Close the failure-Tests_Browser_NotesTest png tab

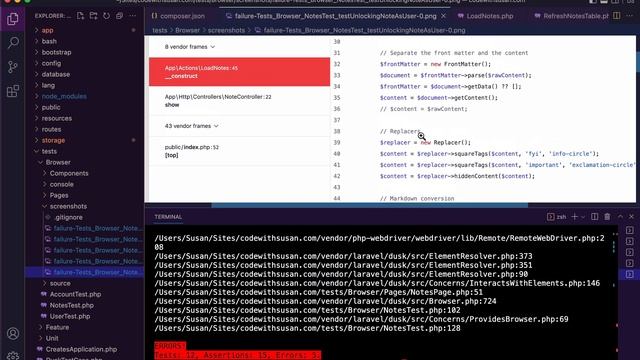click(x=444, y=16)
